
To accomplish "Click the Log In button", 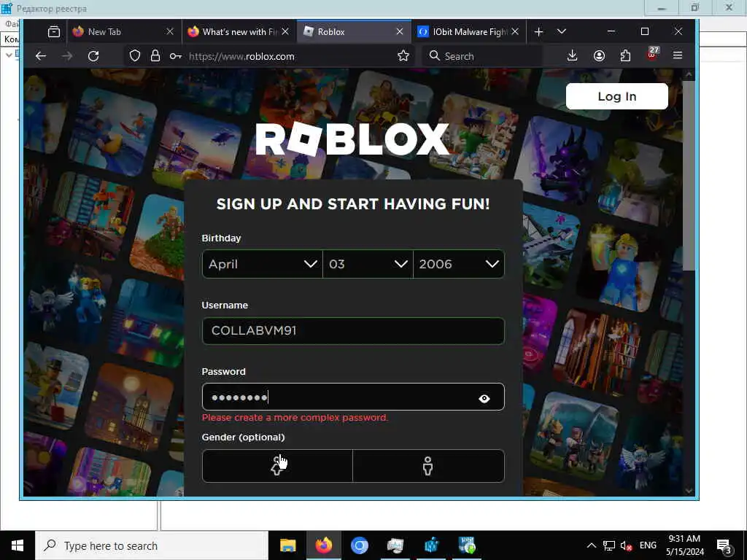I will pyautogui.click(x=617, y=96).
